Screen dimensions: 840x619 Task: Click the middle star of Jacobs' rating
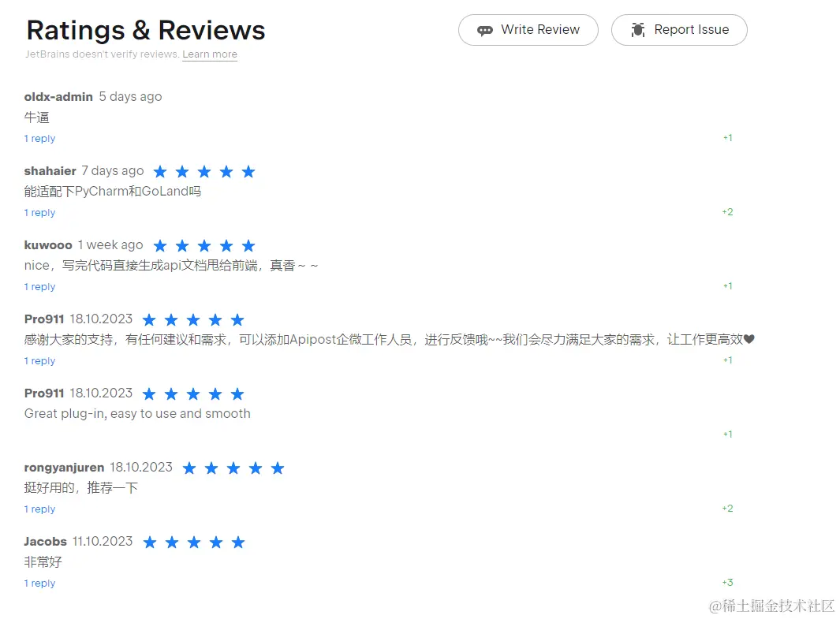(193, 542)
